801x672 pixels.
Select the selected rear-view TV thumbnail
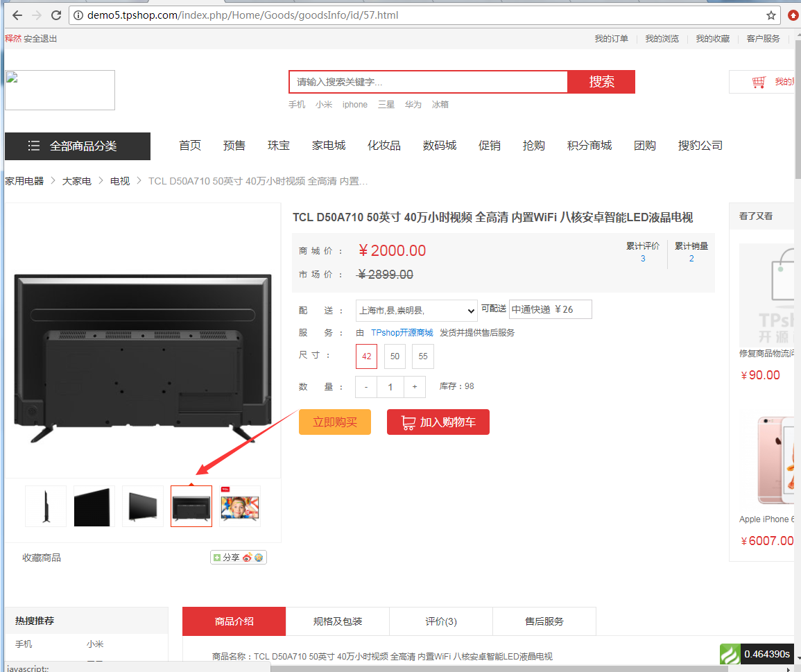coord(191,506)
